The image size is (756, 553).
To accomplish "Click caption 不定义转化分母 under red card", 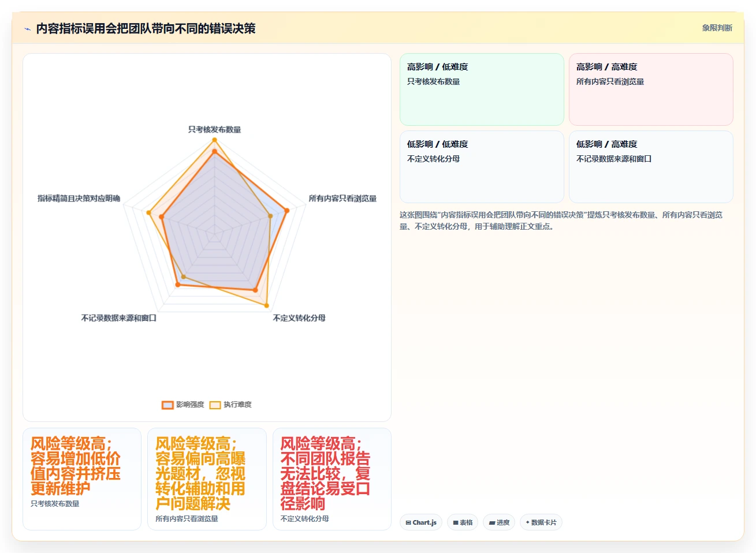I will pos(304,519).
